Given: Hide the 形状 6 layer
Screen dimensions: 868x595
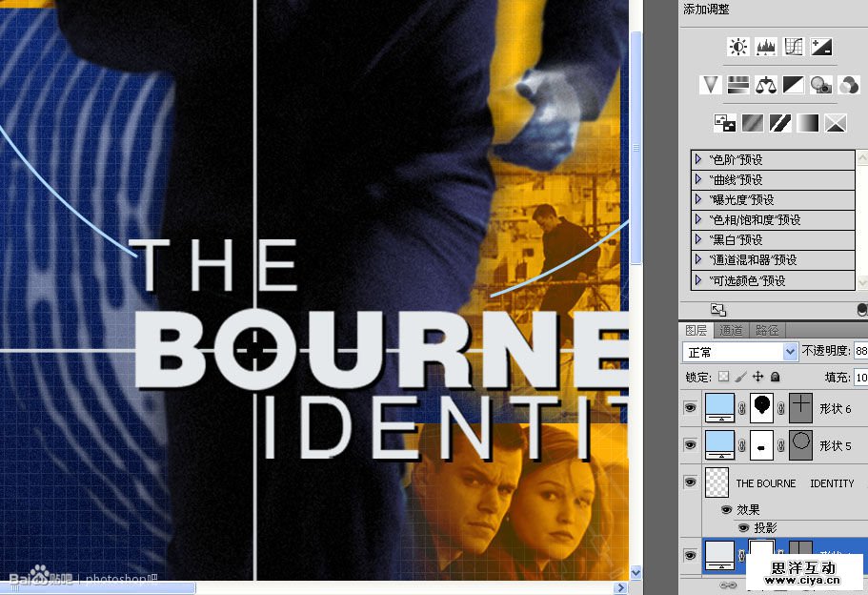Looking at the screenshot, I should tap(690, 408).
